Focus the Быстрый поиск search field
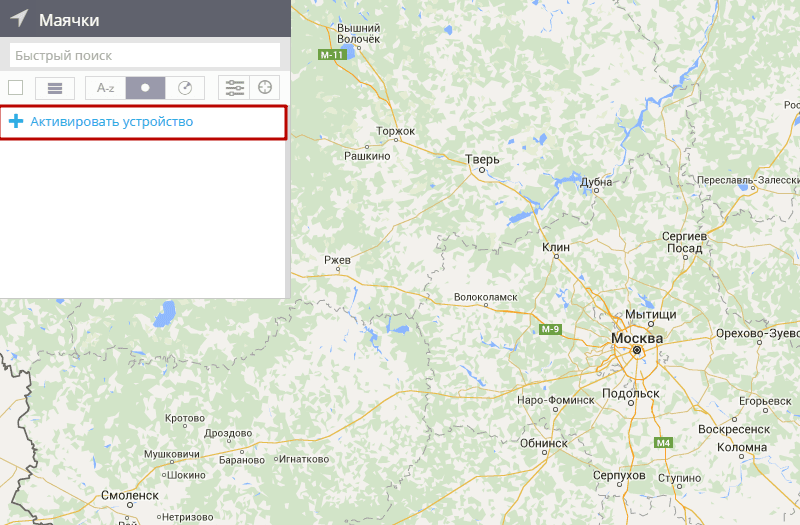 click(x=145, y=55)
